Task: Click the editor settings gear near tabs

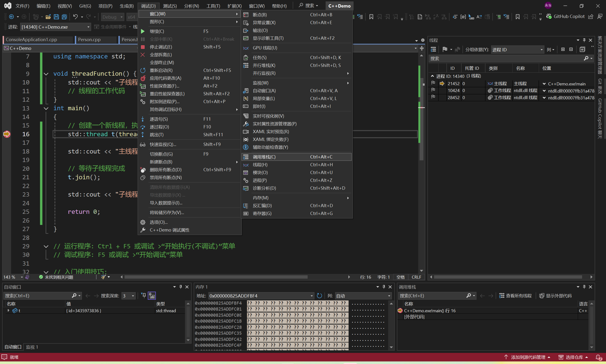Action: click(422, 40)
